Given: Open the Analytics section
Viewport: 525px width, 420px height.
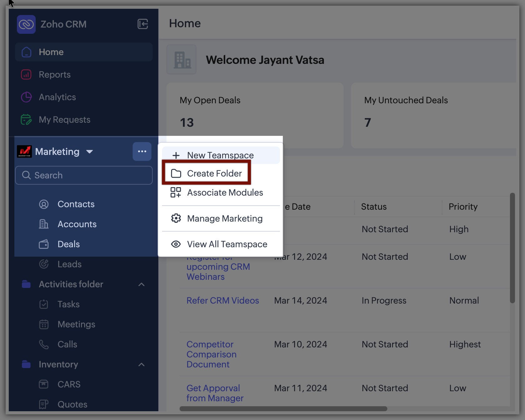Looking at the screenshot, I should pos(57,97).
